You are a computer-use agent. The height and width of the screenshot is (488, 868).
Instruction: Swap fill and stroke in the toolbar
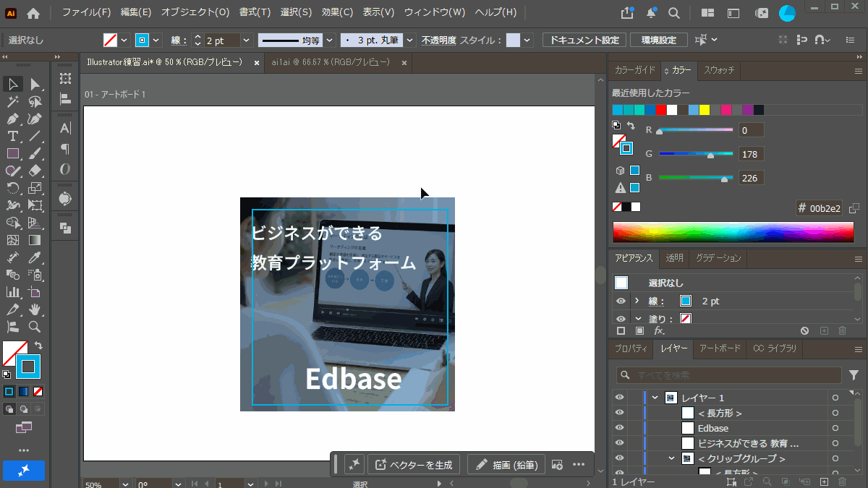[x=39, y=346]
